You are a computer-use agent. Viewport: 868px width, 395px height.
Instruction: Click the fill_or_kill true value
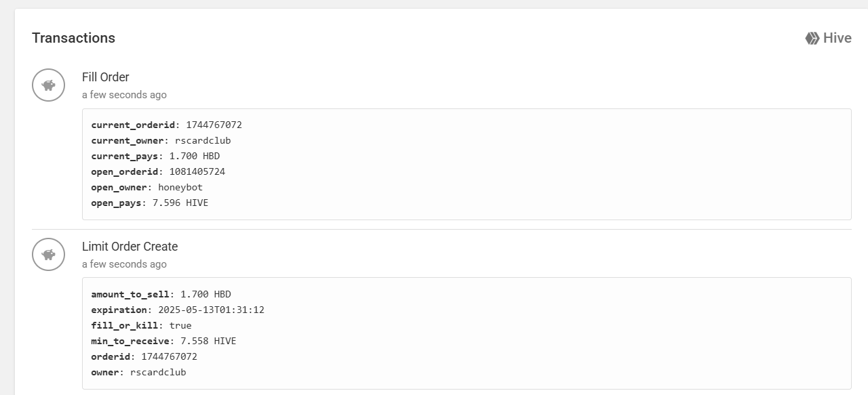click(180, 326)
